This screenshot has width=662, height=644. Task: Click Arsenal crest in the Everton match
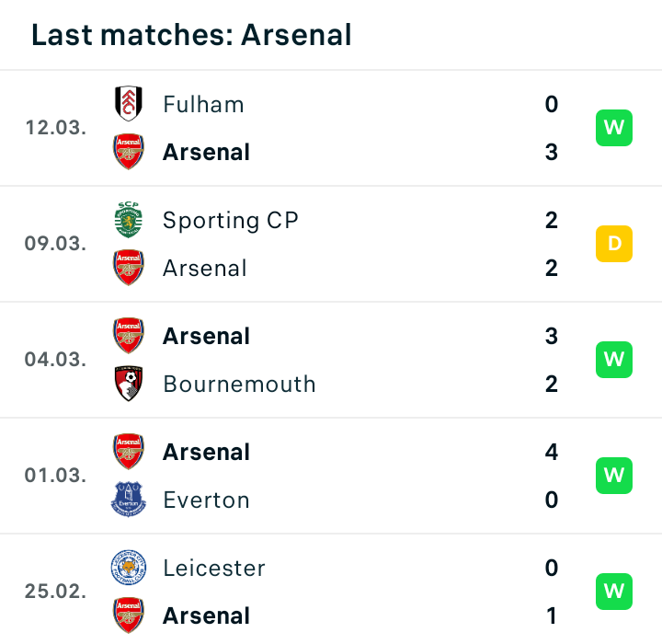pyautogui.click(x=129, y=452)
